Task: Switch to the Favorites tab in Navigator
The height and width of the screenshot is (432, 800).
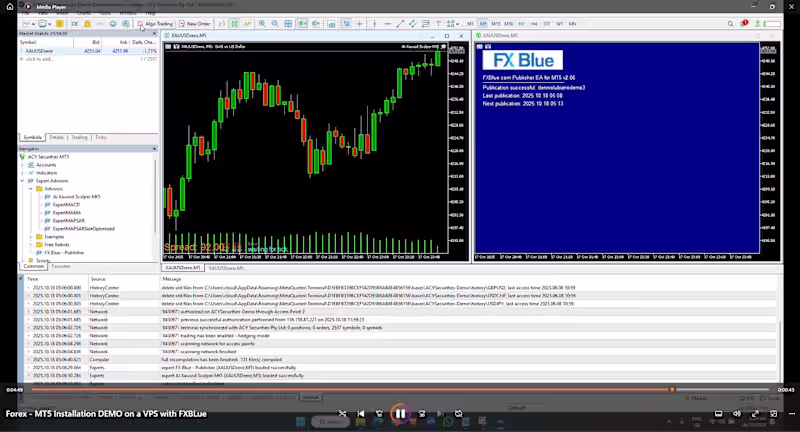Action: (61, 266)
